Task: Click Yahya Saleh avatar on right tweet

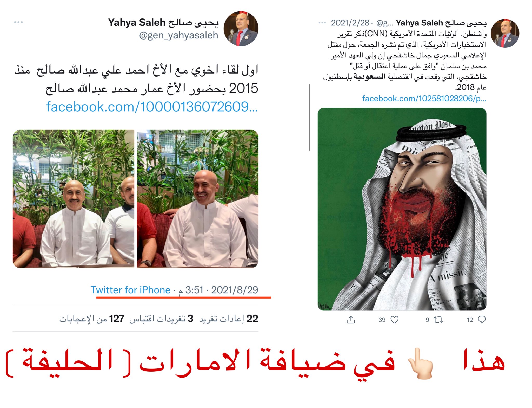Action: coord(505,33)
